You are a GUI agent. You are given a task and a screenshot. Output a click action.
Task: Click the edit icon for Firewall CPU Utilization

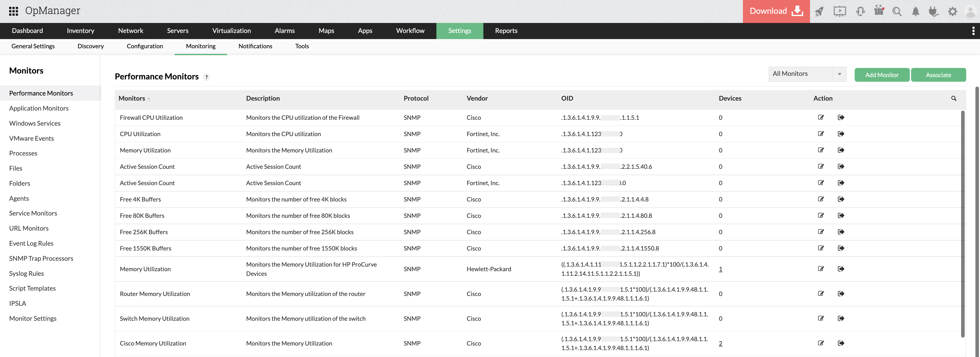(821, 117)
